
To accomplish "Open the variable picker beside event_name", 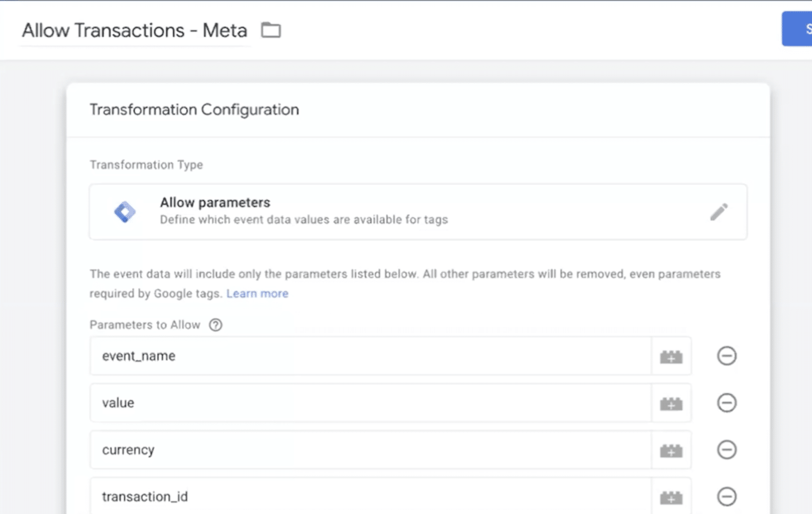I will tap(671, 356).
